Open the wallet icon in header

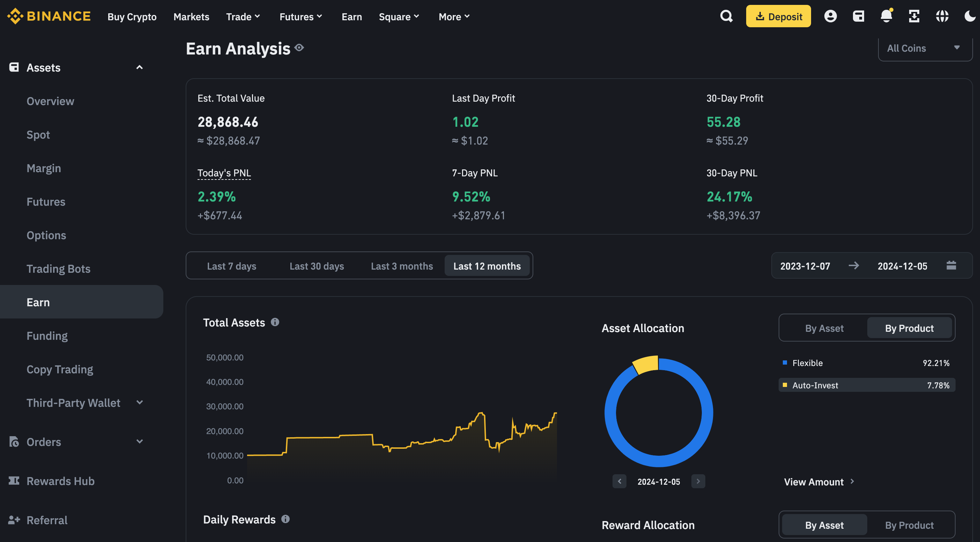click(x=858, y=16)
